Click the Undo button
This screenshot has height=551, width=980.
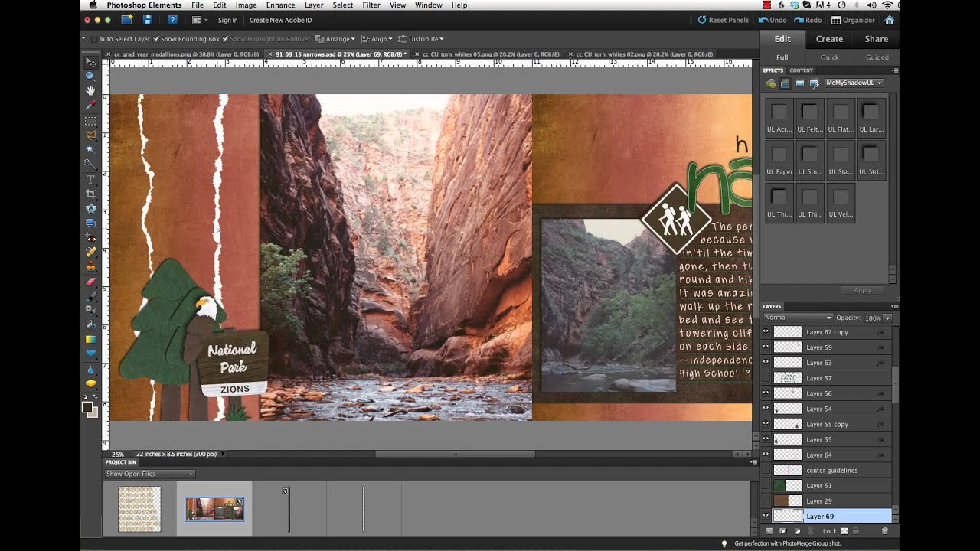coord(773,20)
